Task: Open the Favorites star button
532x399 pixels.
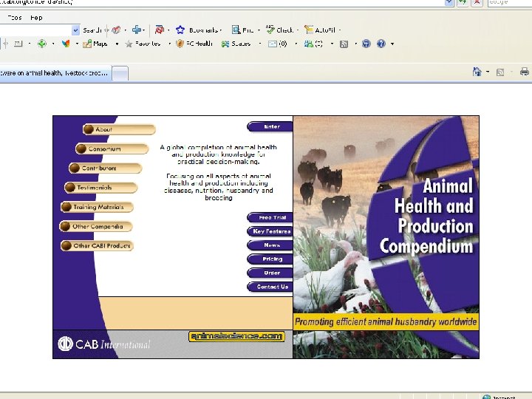Action: click(143, 44)
